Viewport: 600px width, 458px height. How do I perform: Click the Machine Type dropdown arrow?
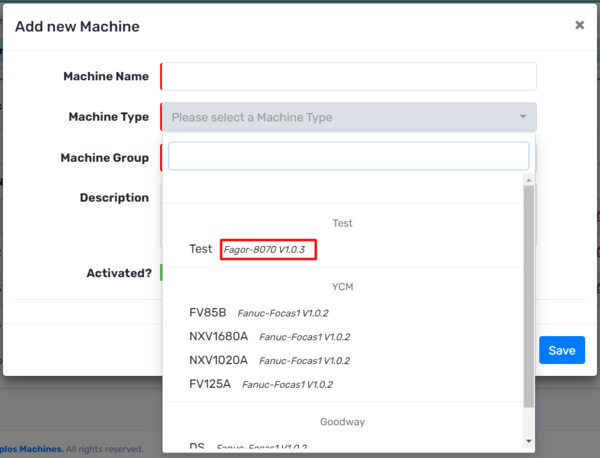click(522, 117)
